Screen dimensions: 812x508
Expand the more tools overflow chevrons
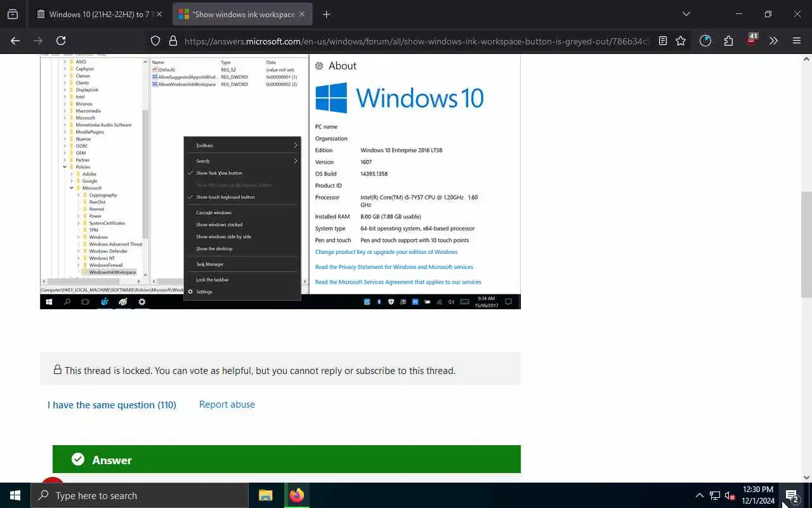pyautogui.click(x=773, y=41)
